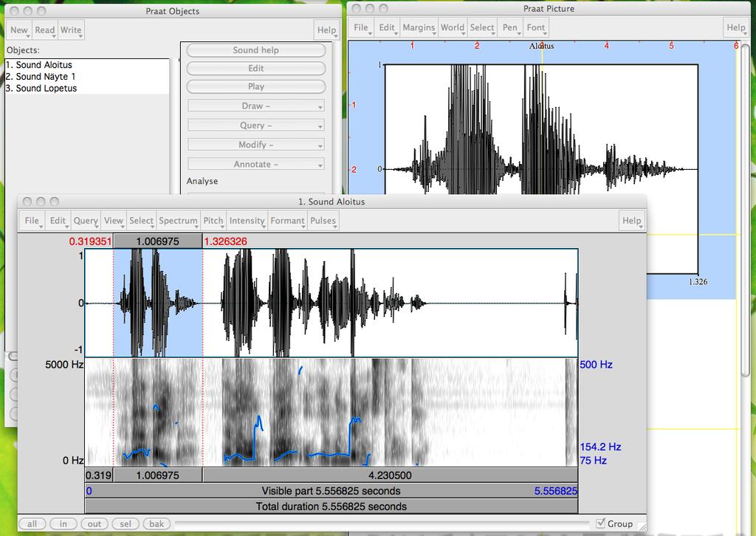Viewport: 756px width, 536px height.
Task: Open the Pulses menu
Action: coord(323,220)
